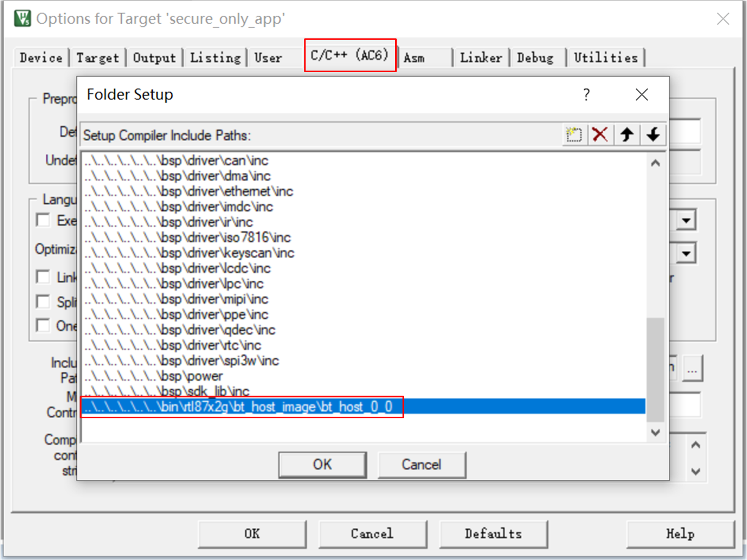Click the include path browse (...) button

coord(692,369)
